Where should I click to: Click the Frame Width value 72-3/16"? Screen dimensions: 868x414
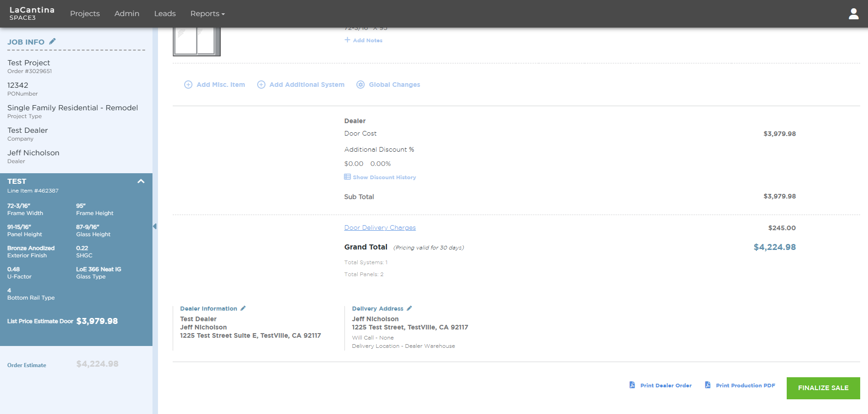[19, 206]
